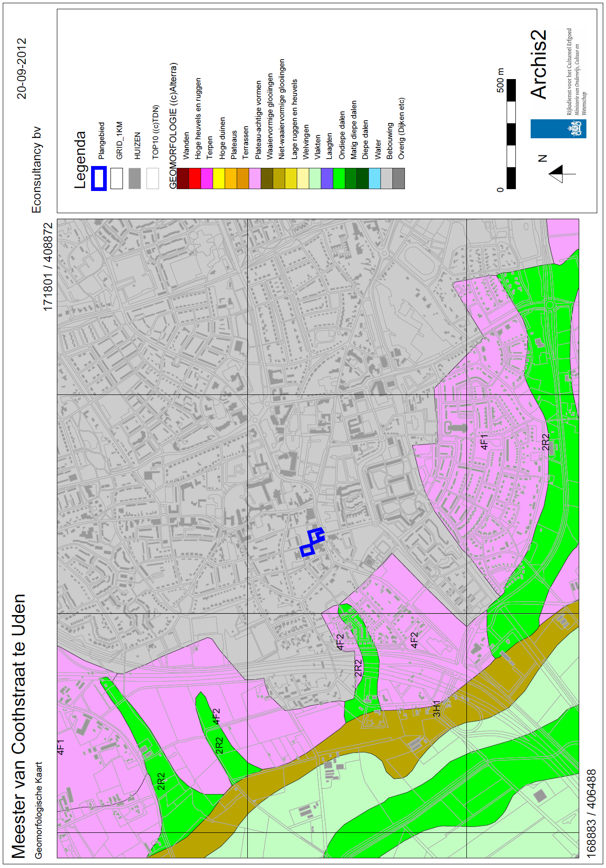
Task: Select the Diepe dalen darkest green swatch
Action: coord(363,179)
